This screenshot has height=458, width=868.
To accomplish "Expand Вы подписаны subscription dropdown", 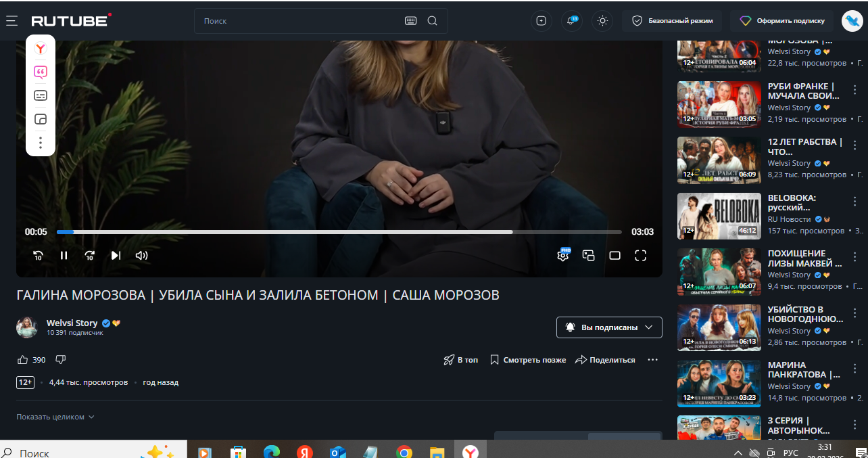I will [609, 327].
